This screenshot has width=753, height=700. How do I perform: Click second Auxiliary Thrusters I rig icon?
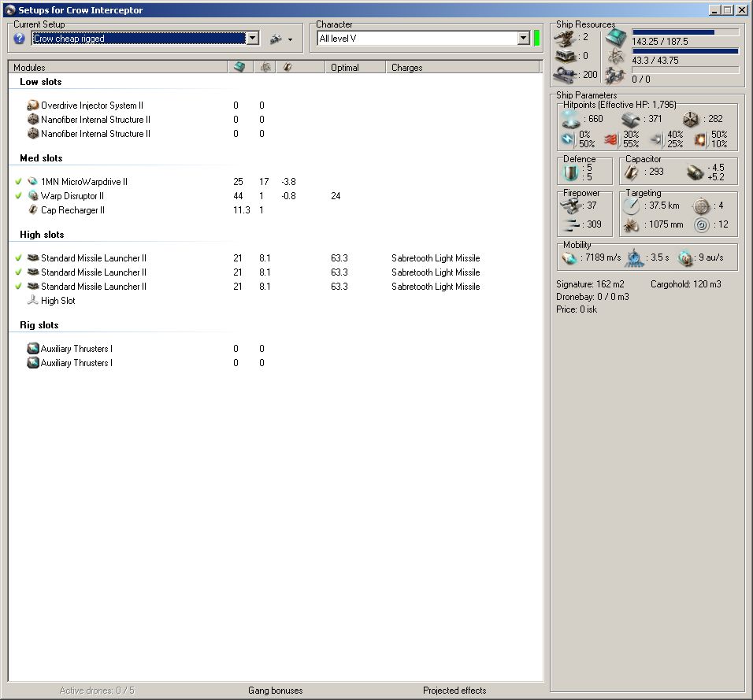pyautogui.click(x=32, y=363)
